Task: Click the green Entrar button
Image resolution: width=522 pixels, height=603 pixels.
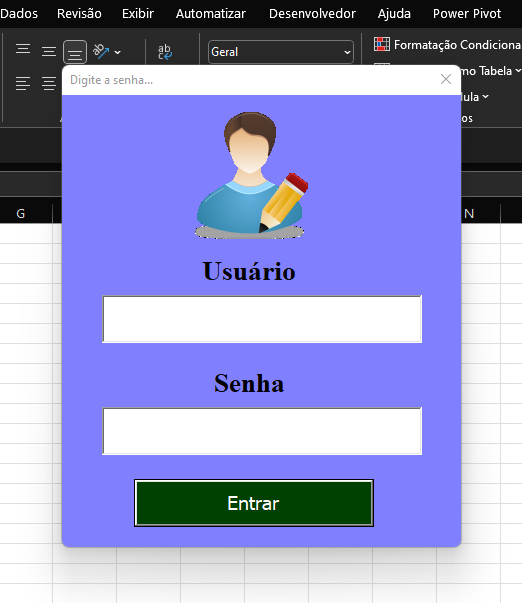Action: (x=254, y=503)
